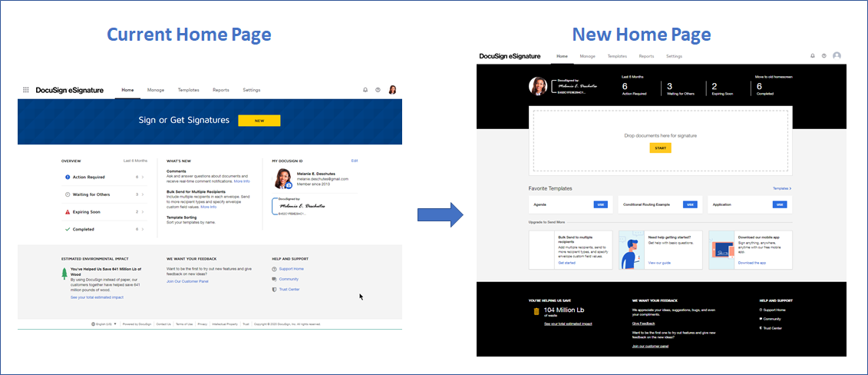Click the help icon on Current Home Page

tap(378, 90)
